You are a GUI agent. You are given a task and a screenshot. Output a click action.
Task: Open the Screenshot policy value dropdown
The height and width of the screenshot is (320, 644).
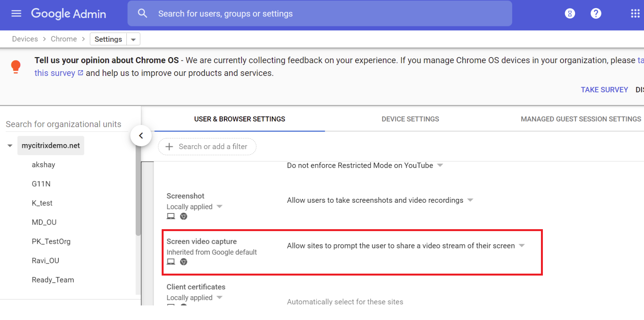pyautogui.click(x=470, y=200)
